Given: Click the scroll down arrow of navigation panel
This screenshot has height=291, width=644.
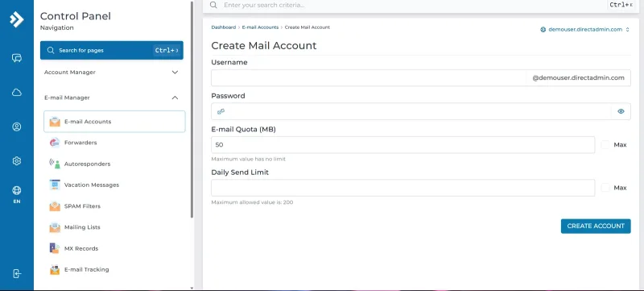Looking at the screenshot, I should (x=192, y=288).
